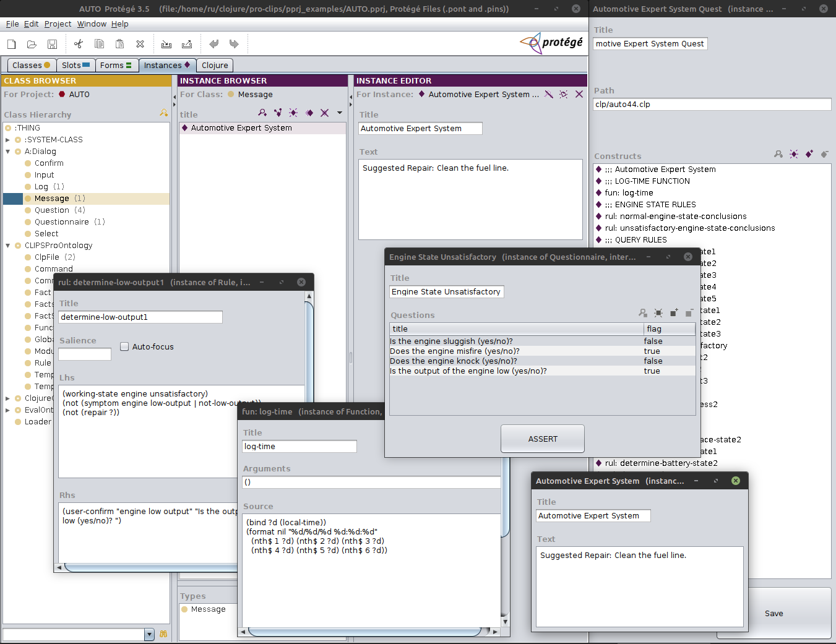Click yellow-note icon in Instance Editor header
This screenshot has height=644, width=836.
click(563, 94)
